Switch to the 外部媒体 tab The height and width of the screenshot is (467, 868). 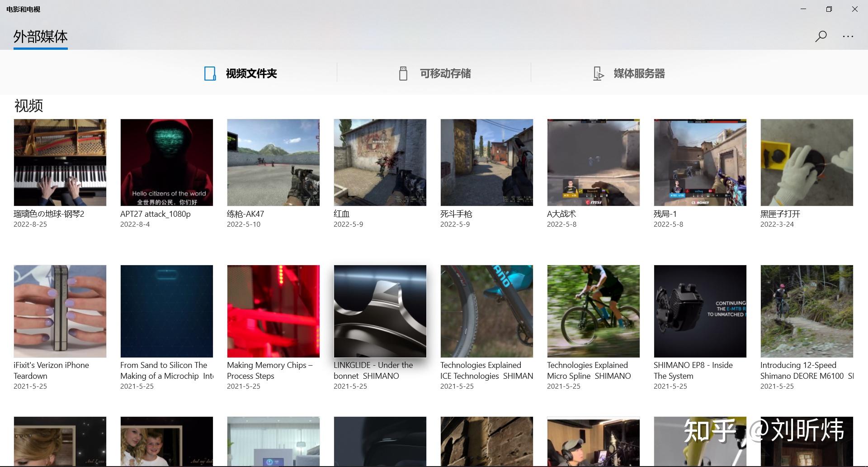coord(41,37)
